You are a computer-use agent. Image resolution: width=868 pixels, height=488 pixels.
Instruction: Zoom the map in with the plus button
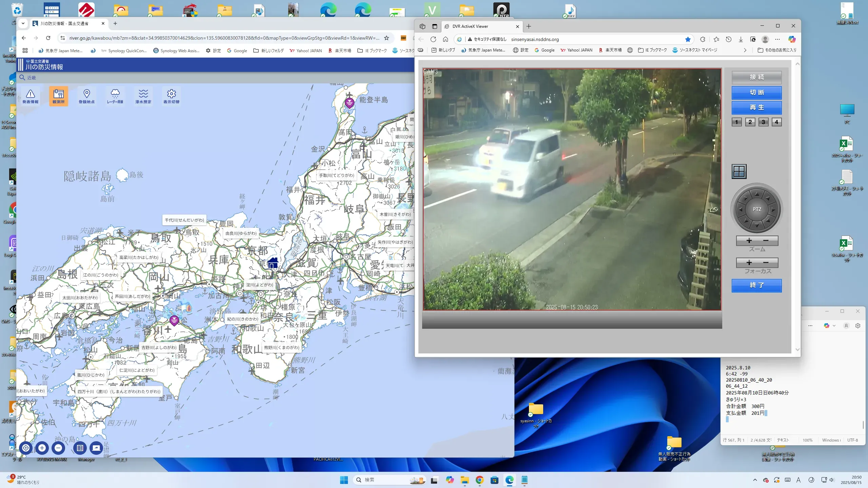pyautogui.click(x=42, y=448)
